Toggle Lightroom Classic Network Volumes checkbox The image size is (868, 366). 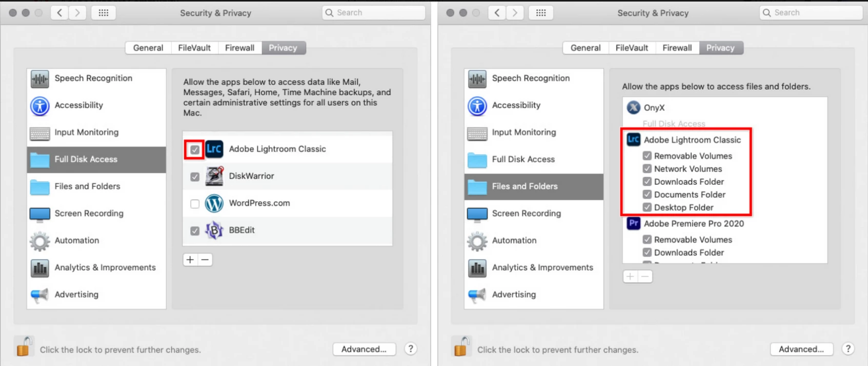pyautogui.click(x=647, y=168)
